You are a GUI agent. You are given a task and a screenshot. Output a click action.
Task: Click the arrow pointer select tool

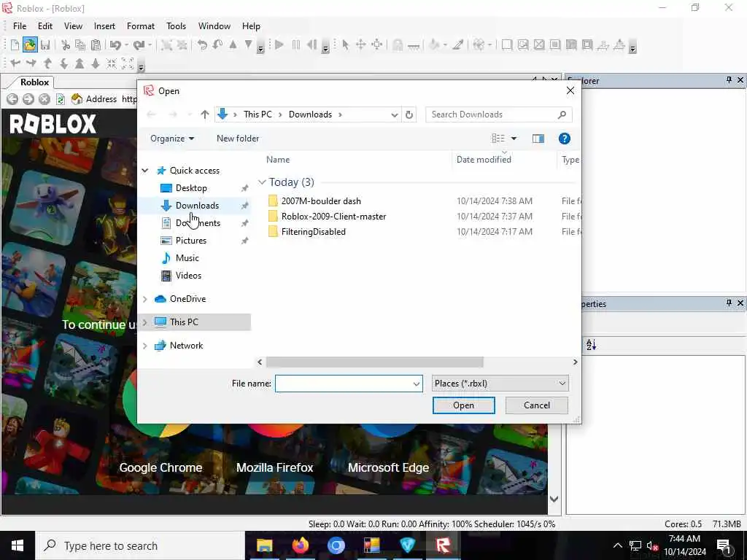(x=345, y=45)
